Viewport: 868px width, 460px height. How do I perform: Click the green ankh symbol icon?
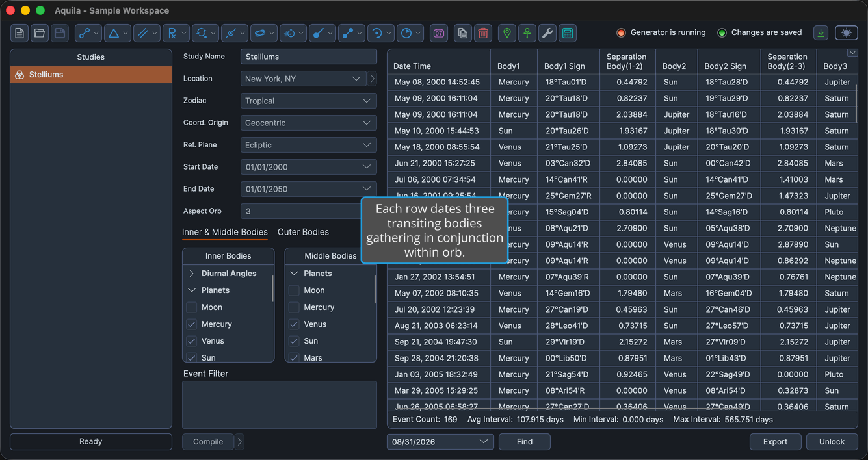(527, 33)
